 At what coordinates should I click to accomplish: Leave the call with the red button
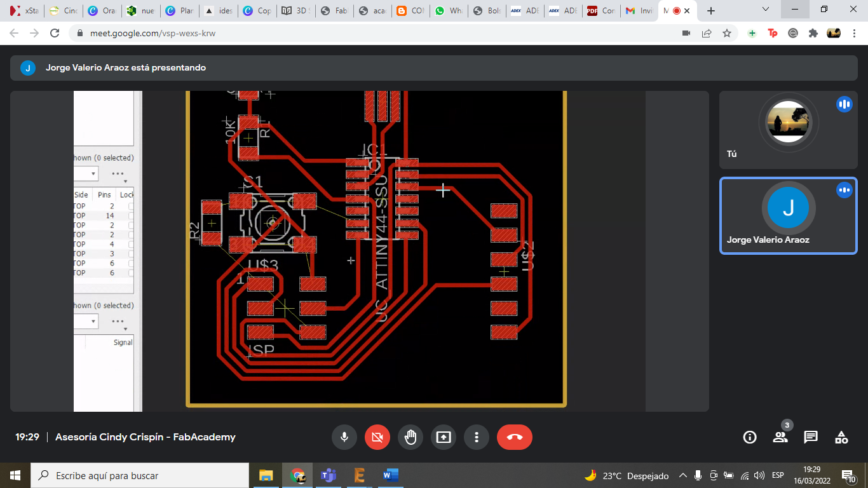pyautogui.click(x=515, y=437)
